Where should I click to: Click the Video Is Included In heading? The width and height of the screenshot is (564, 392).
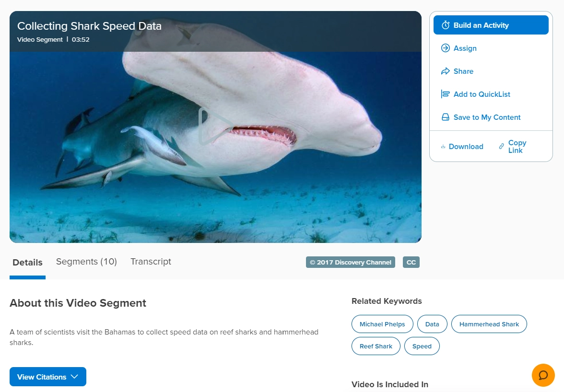(x=390, y=384)
